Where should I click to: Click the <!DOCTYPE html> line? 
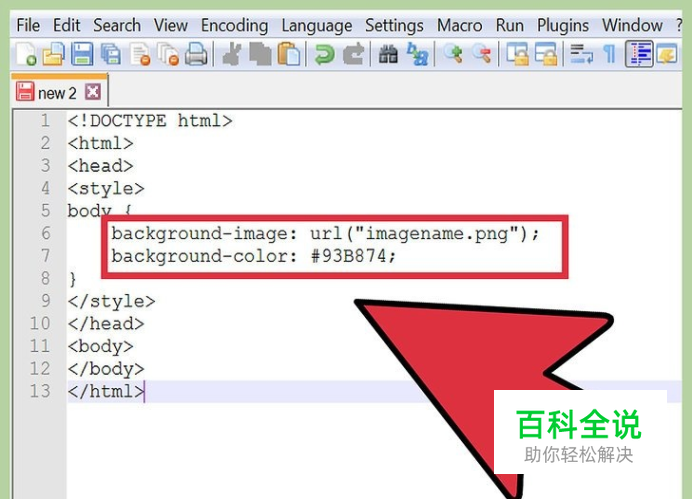(150, 120)
